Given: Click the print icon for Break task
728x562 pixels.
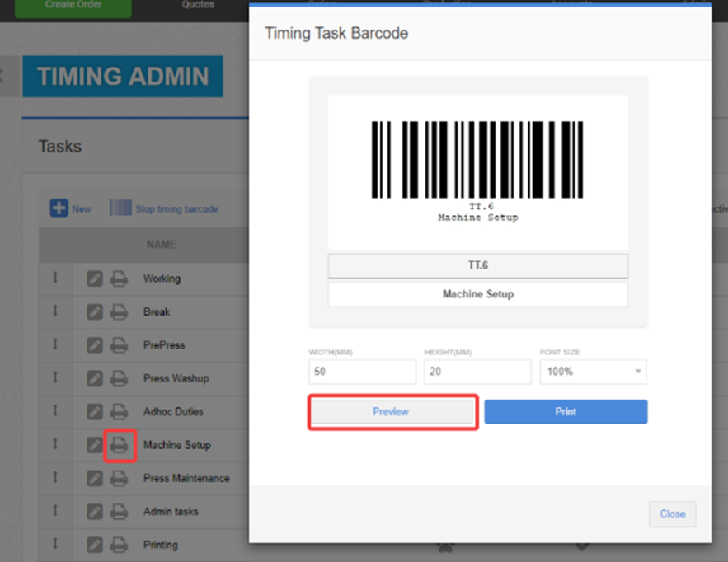Looking at the screenshot, I should point(119,311).
